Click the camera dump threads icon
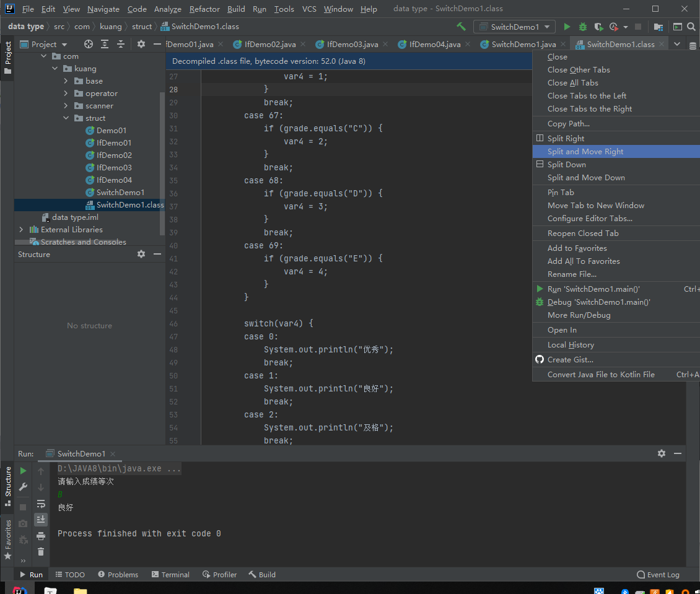 click(x=23, y=523)
